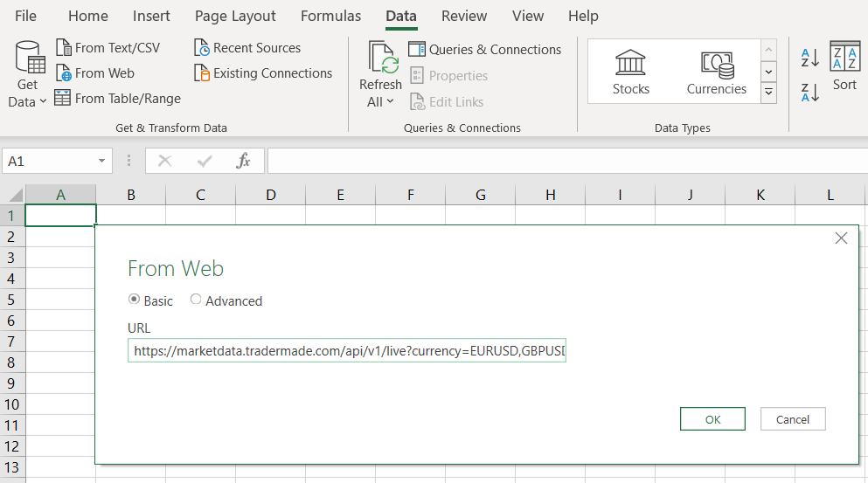Confirm entry with the checkmark icon
Screen dimensions: 868x483
[x=205, y=161]
